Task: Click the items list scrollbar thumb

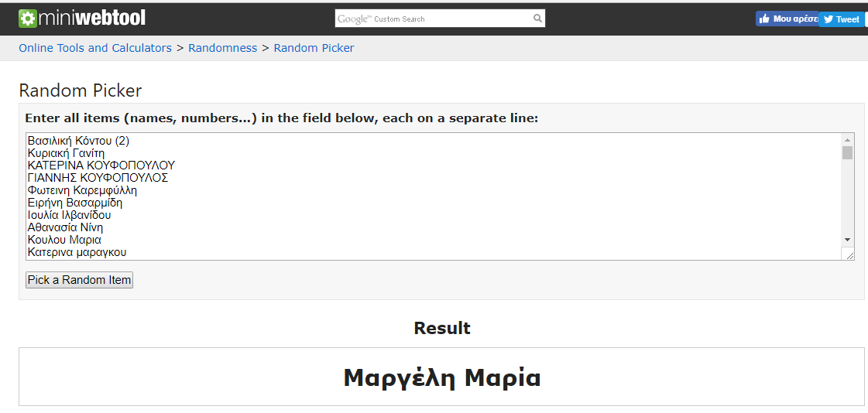Action: [847, 152]
